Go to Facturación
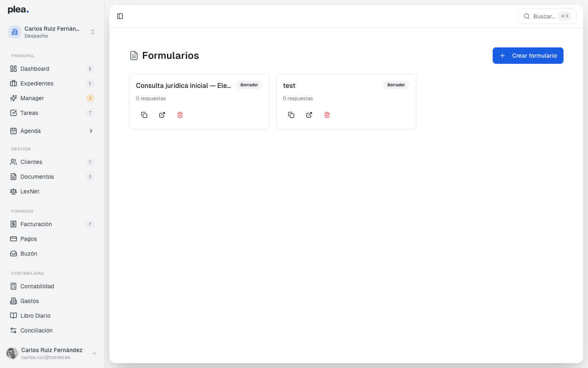 [x=52, y=224]
